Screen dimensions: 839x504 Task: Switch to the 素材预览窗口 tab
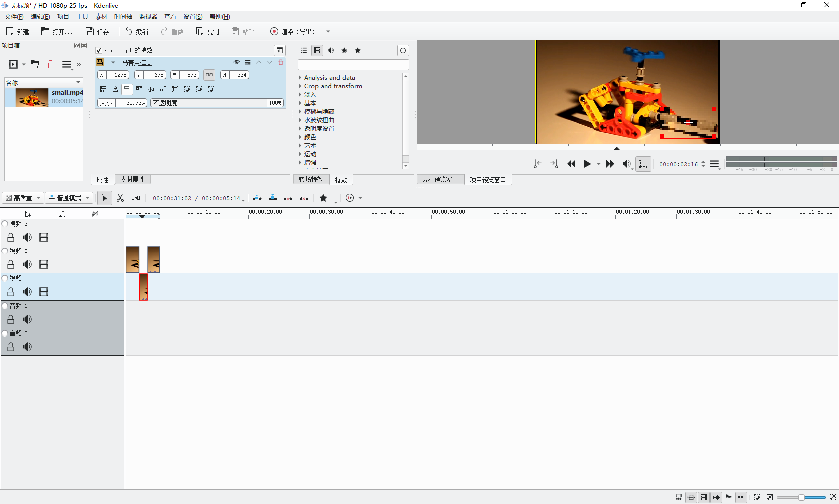(440, 179)
